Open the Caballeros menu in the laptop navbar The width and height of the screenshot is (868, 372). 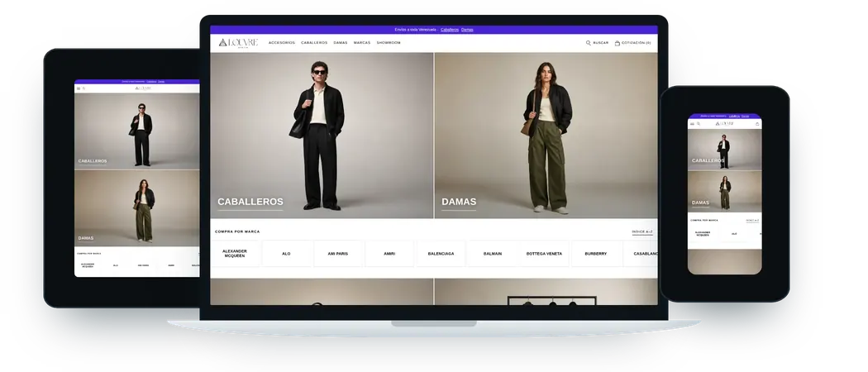pos(314,43)
